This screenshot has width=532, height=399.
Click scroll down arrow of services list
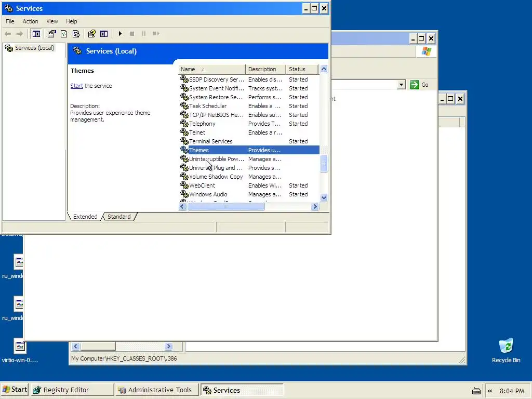tap(324, 197)
